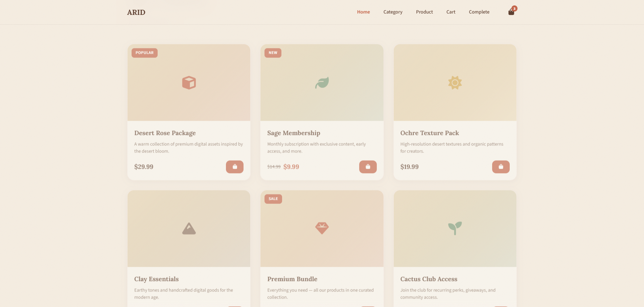The image size is (644, 307).
Task: Open the Complete page link
Action: click(479, 12)
